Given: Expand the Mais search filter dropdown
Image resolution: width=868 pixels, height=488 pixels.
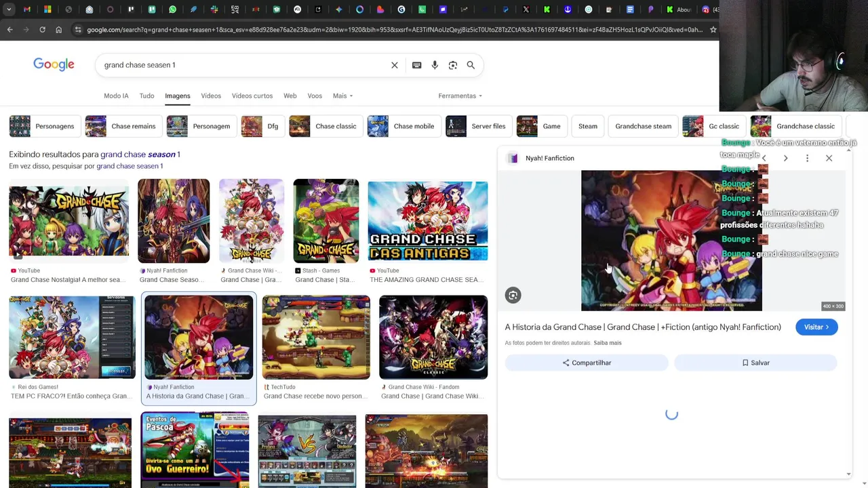Looking at the screenshot, I should coord(342,96).
